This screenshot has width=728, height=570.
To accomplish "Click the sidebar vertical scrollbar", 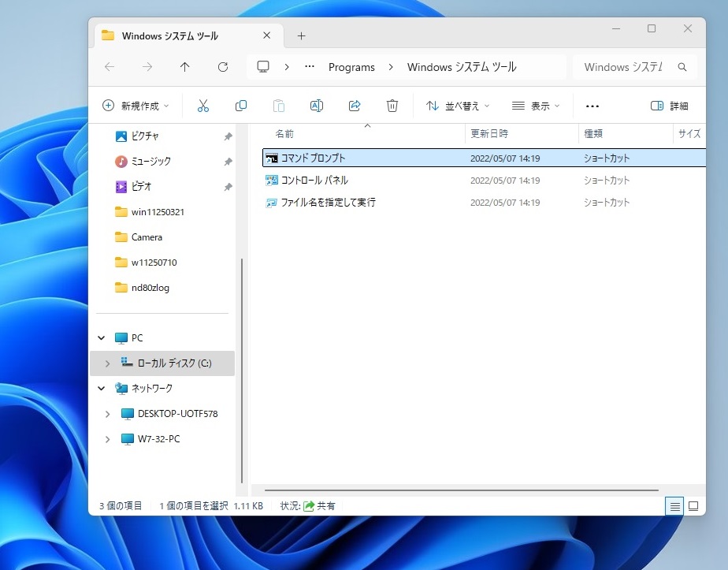I will (x=242, y=371).
